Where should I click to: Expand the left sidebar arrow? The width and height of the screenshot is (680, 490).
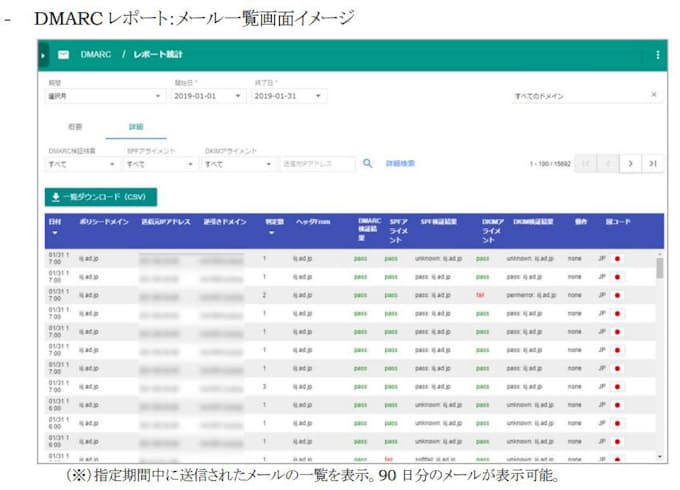point(43,54)
